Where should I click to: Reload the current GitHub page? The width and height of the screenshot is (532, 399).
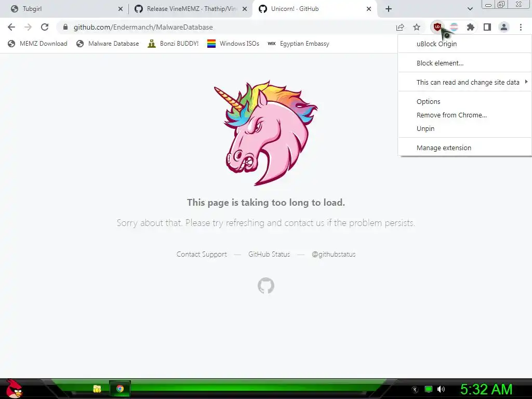point(45,27)
